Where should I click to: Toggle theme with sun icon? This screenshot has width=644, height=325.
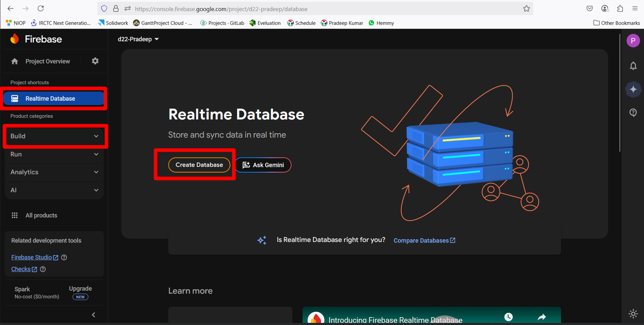coord(633,314)
